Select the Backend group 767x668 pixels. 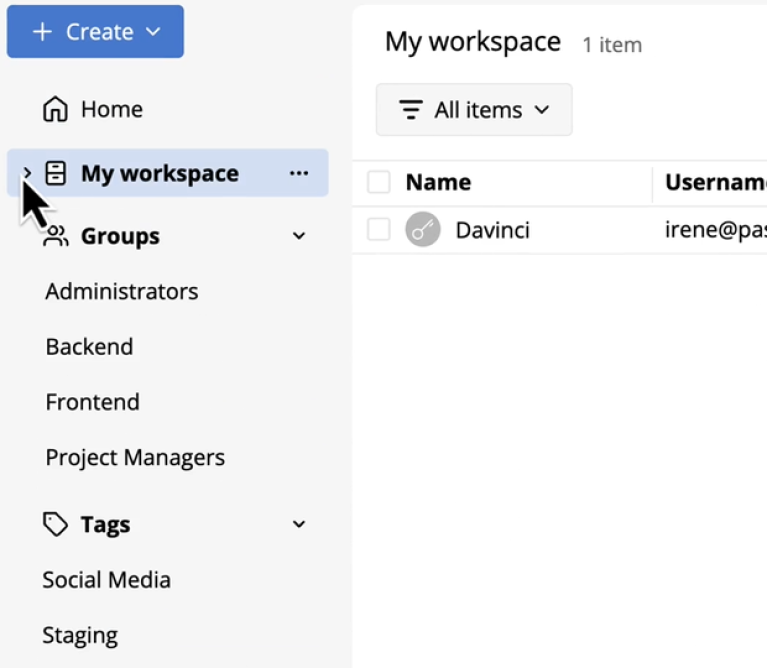coord(89,347)
